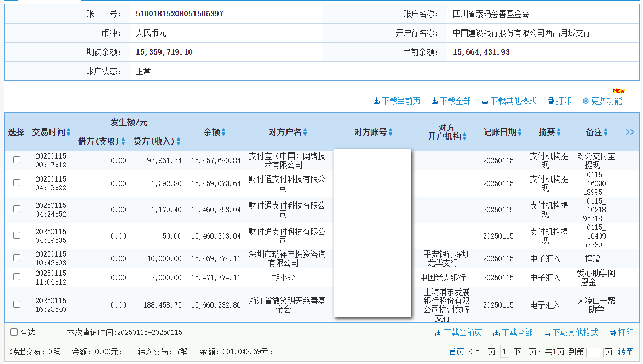The width and height of the screenshot is (643, 364).
Task: Click 转至 go-to link
Action: 625,352
